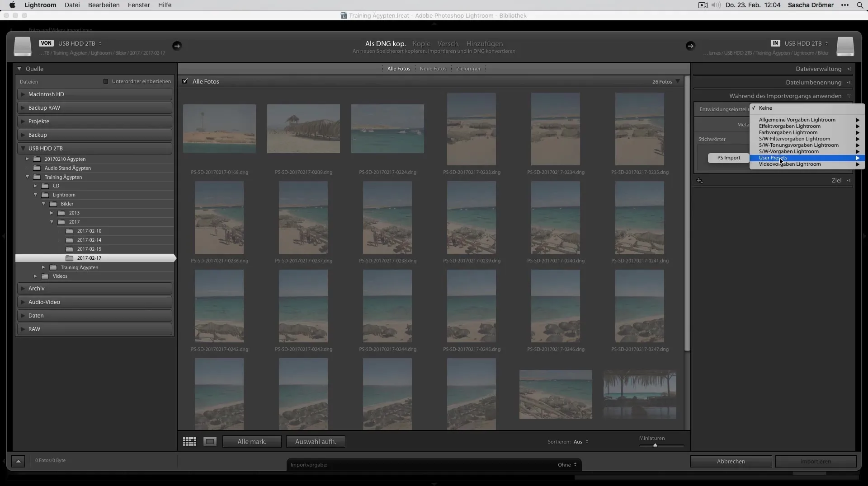868x486 pixels.
Task: Collapse Während des Importvorgangs anwenden panel
Action: pyautogui.click(x=849, y=96)
